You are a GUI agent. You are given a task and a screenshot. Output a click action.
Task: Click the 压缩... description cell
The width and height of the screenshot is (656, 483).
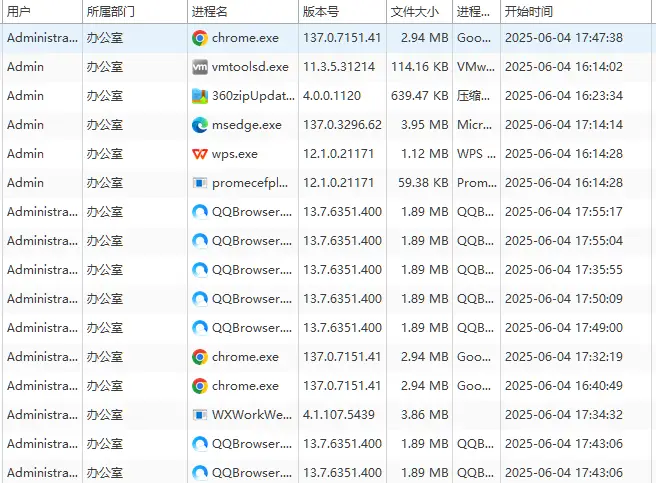473,96
